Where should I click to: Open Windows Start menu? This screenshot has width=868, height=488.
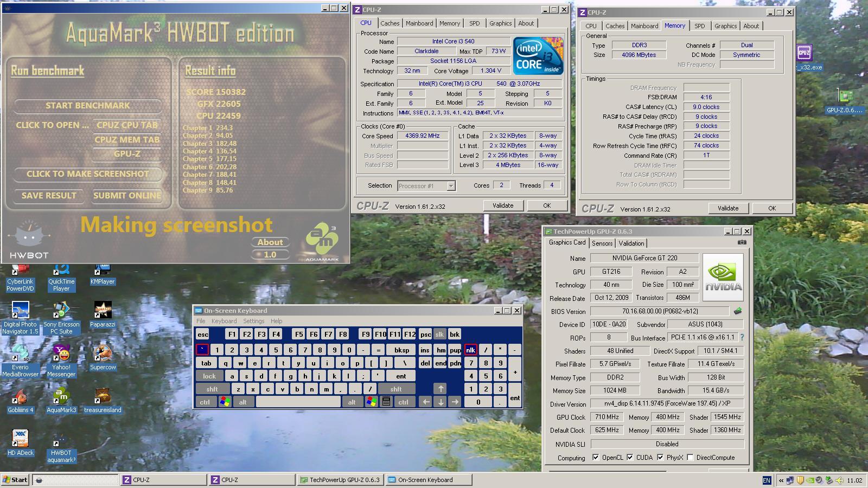pos(15,479)
